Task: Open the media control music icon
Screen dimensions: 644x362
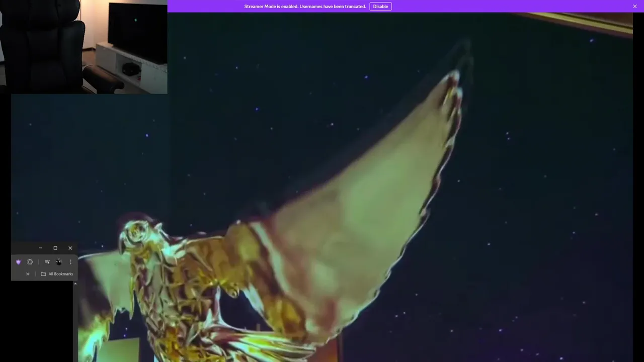Action: 47,262
